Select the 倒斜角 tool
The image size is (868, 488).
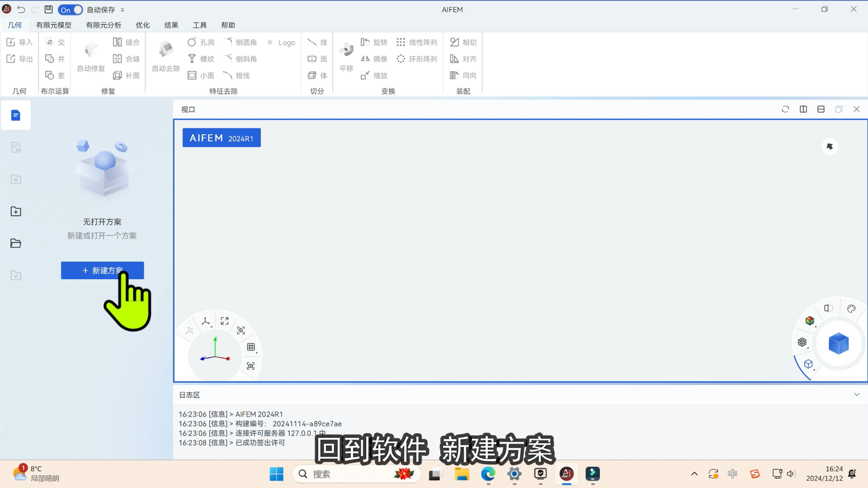[240, 59]
